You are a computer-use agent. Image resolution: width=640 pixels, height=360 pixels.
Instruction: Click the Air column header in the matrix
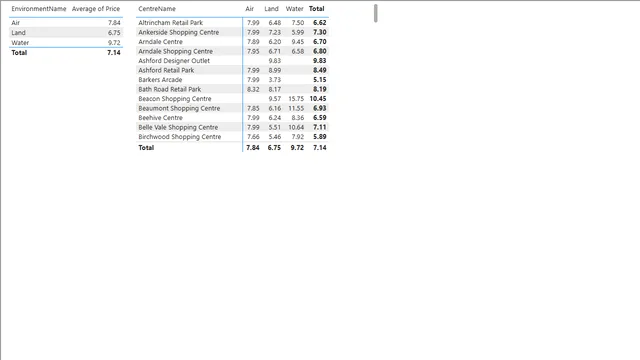click(x=249, y=9)
